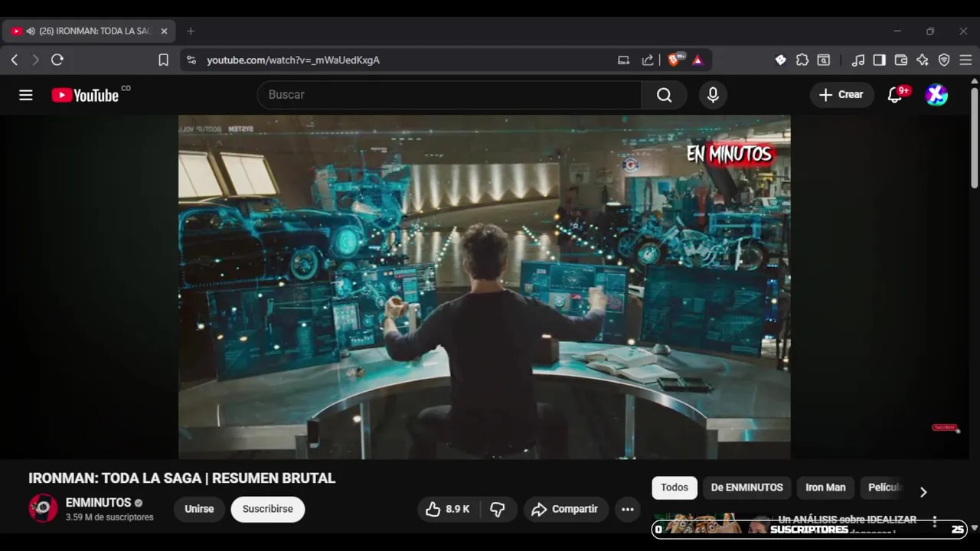
Task: Select the Todos filter chip
Action: (x=675, y=487)
